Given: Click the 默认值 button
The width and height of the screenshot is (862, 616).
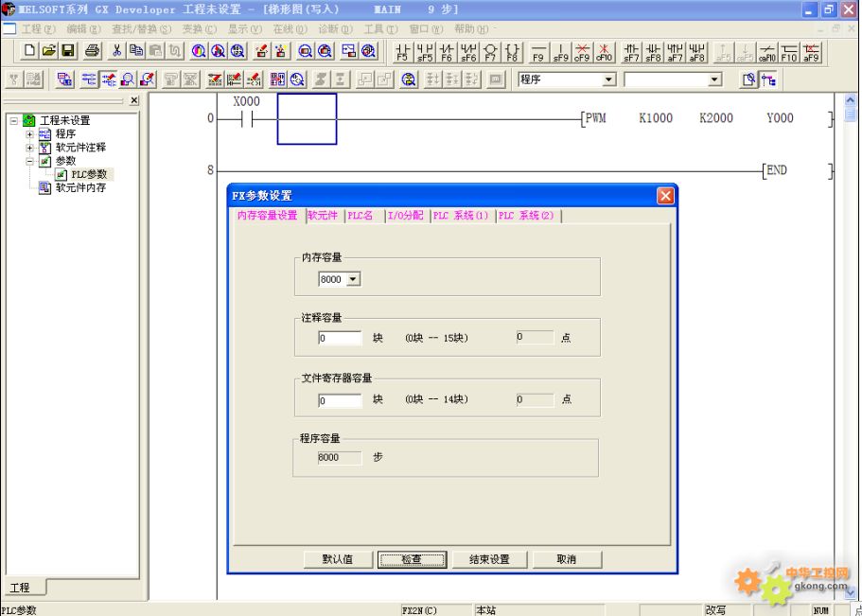Looking at the screenshot, I should click(338, 559).
